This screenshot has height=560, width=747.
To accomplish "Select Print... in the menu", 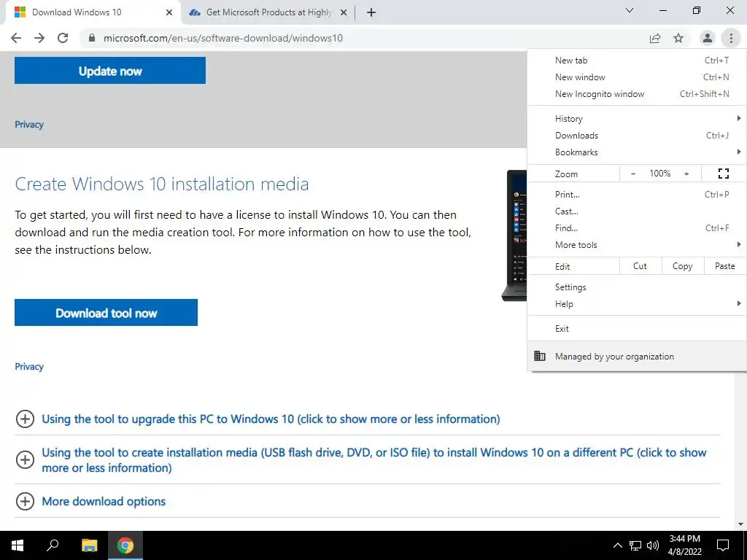I will [x=637, y=194].
